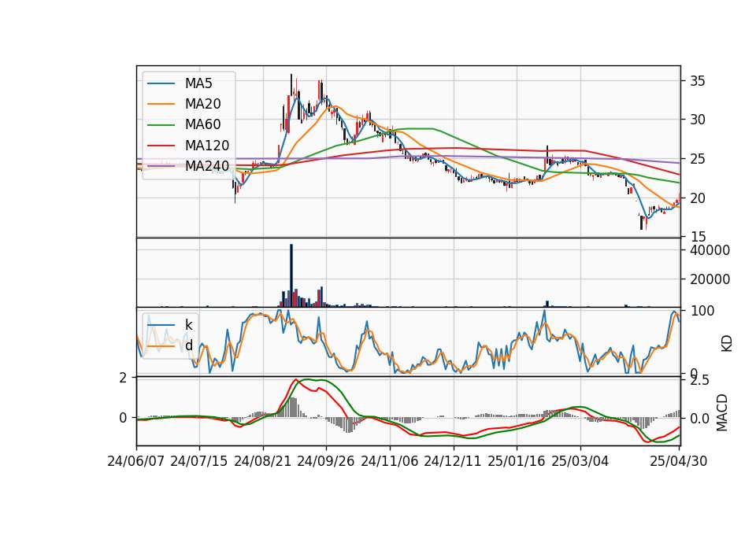Image resolution: width=756 pixels, height=543 pixels.
Task: Click the 25 price axis label
Action: pyautogui.click(x=698, y=159)
